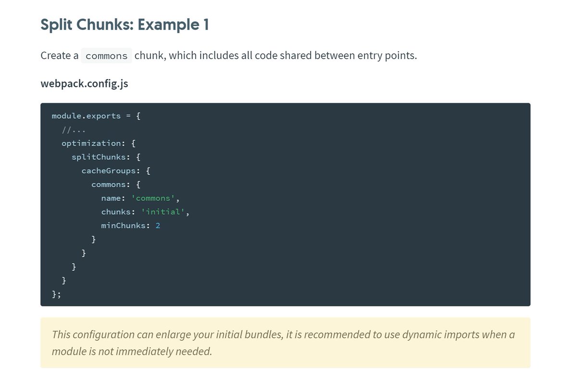The height and width of the screenshot is (392, 577).
Task: Click the 'chunks:' property key in code
Action: point(118,212)
